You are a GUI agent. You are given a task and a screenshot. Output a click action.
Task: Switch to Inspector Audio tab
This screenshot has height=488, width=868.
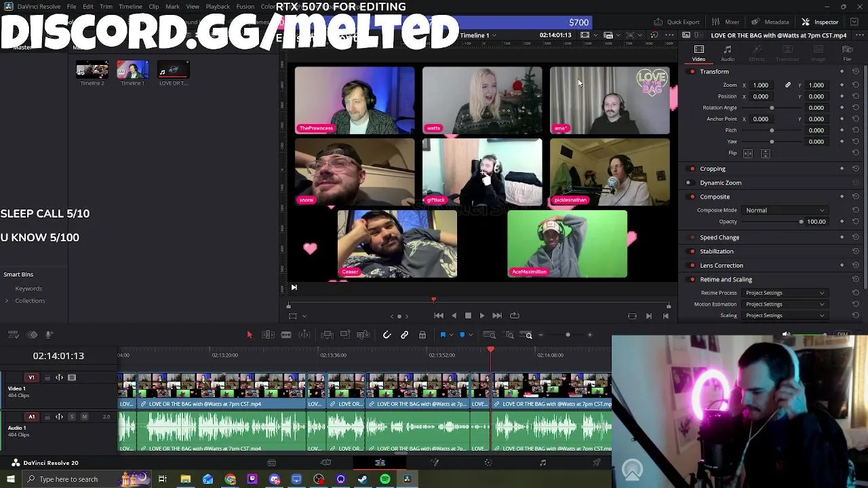pos(728,53)
